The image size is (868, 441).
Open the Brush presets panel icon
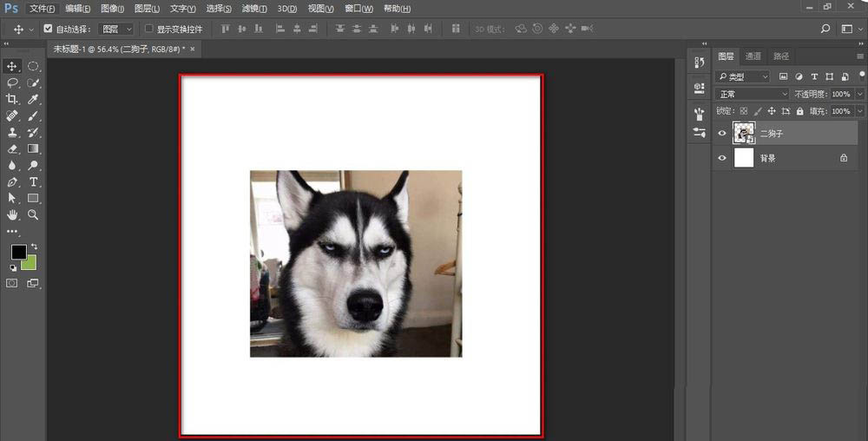(699, 114)
